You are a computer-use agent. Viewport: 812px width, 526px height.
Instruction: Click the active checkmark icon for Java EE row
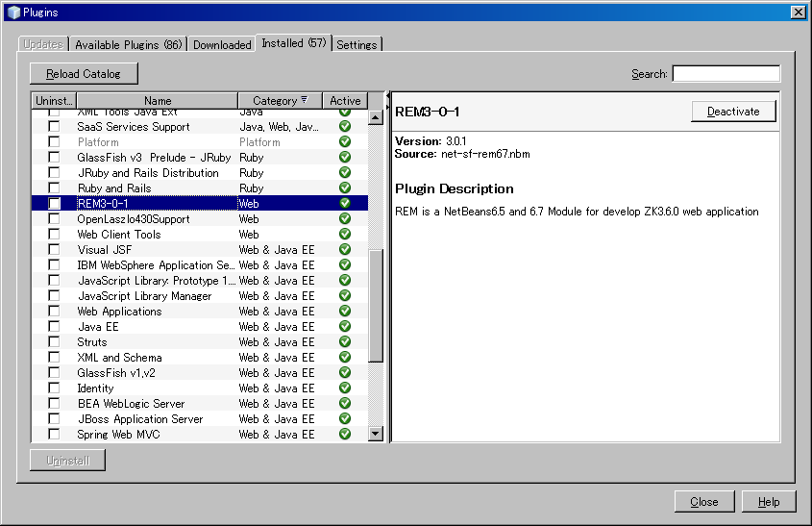coord(345,327)
